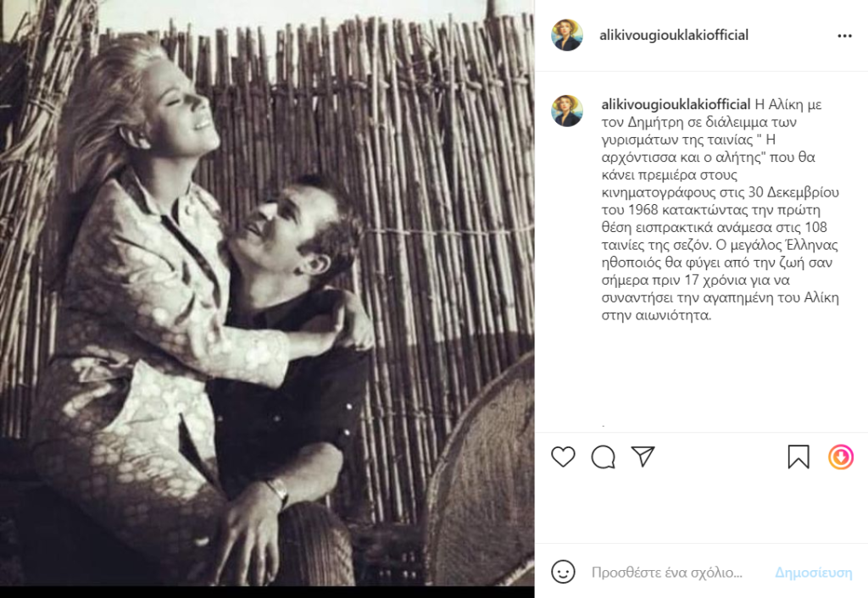
Task: Click the black-and-white couple photo
Action: tap(267, 299)
